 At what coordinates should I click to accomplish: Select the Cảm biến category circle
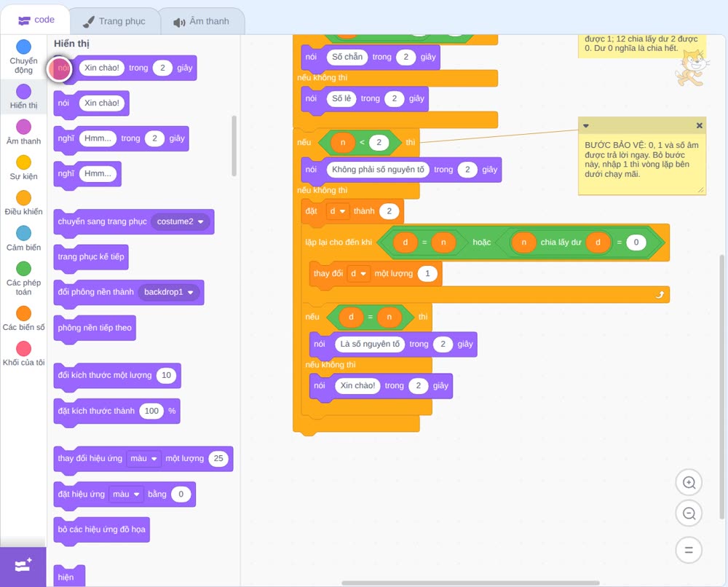point(24,233)
